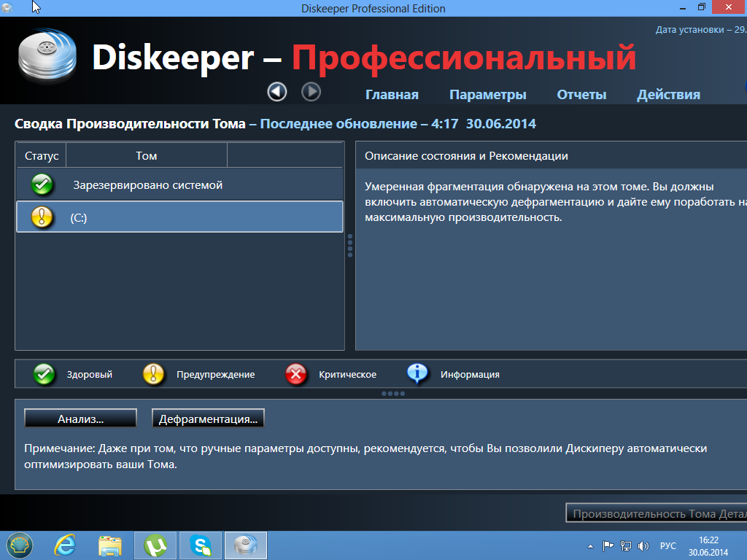
Task: Open Internet Explorer from the taskbar
Action: (x=65, y=545)
